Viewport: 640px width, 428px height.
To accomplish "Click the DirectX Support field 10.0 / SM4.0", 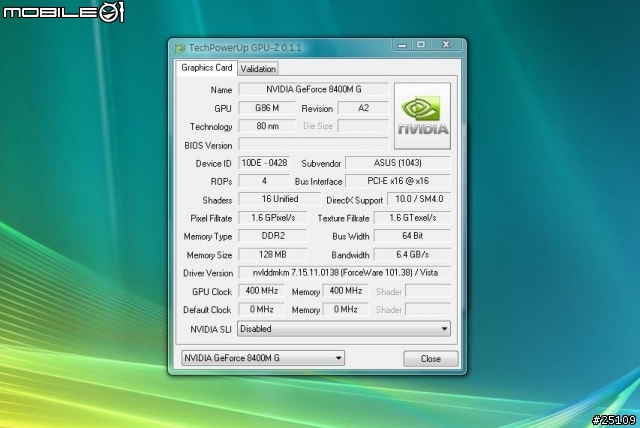I will pos(419,199).
